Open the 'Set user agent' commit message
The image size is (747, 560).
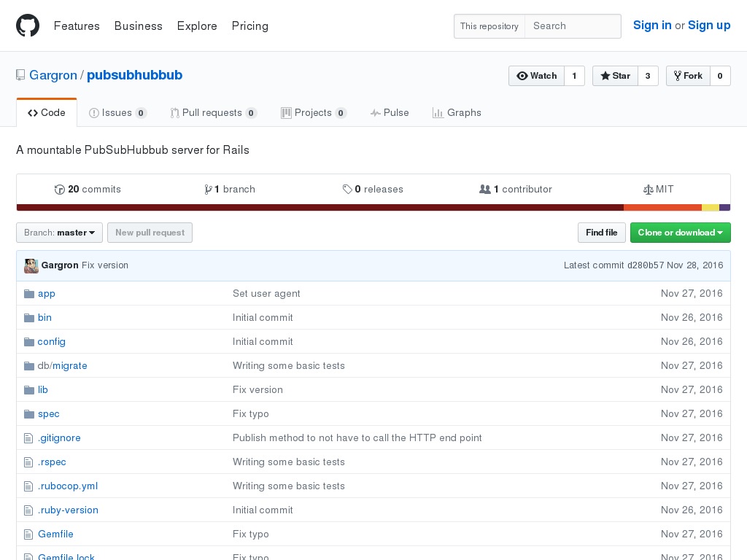point(266,294)
